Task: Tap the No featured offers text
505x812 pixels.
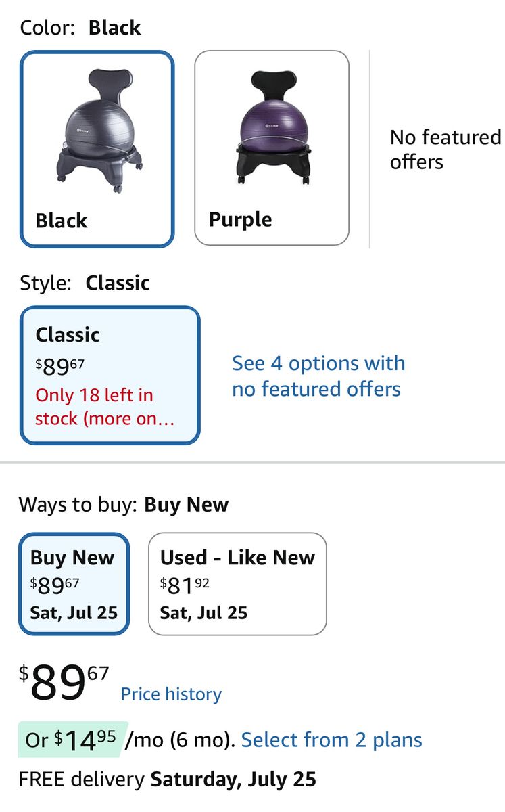Action: click(446, 150)
